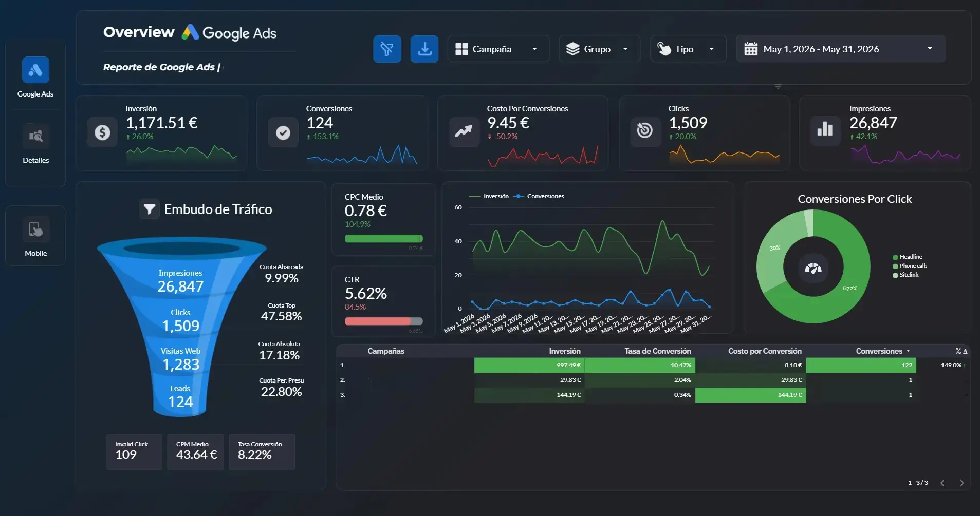
Task: Click the Google Ads logo in header
Action: pyautogui.click(x=229, y=33)
